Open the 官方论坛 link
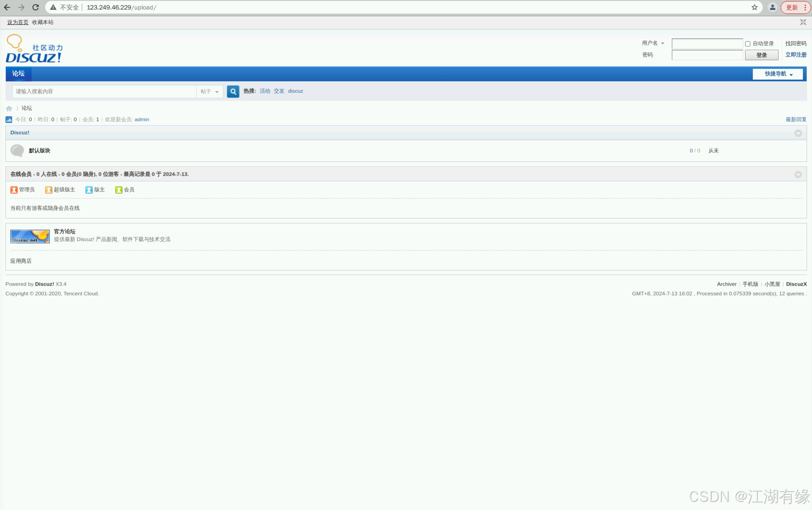The image size is (812, 510). 64,231
